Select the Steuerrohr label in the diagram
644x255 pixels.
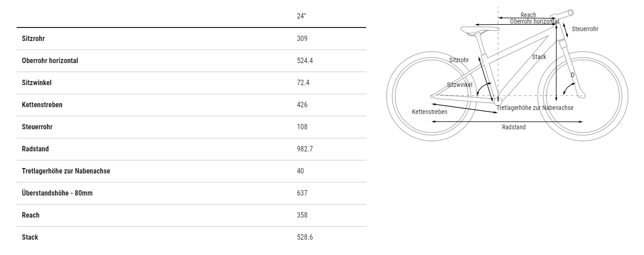585,29
